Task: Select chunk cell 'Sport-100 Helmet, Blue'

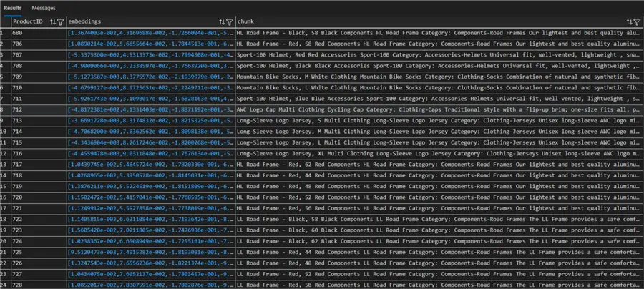Action: pos(438,99)
